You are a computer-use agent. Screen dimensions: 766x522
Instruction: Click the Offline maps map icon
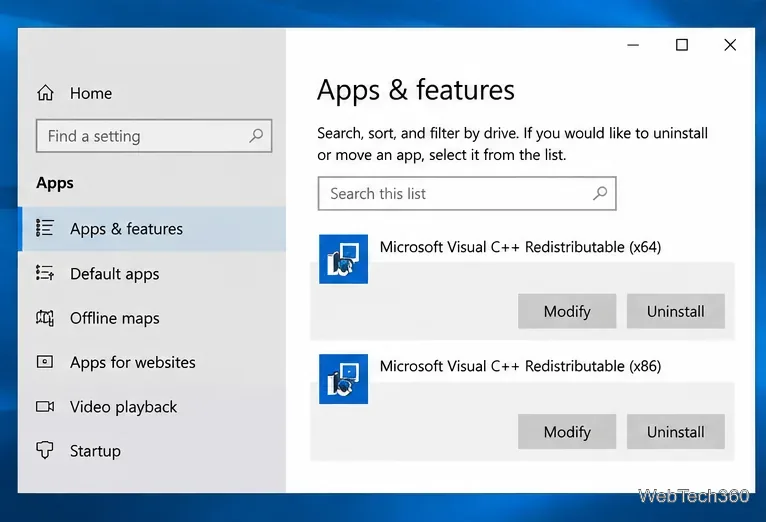coord(45,318)
